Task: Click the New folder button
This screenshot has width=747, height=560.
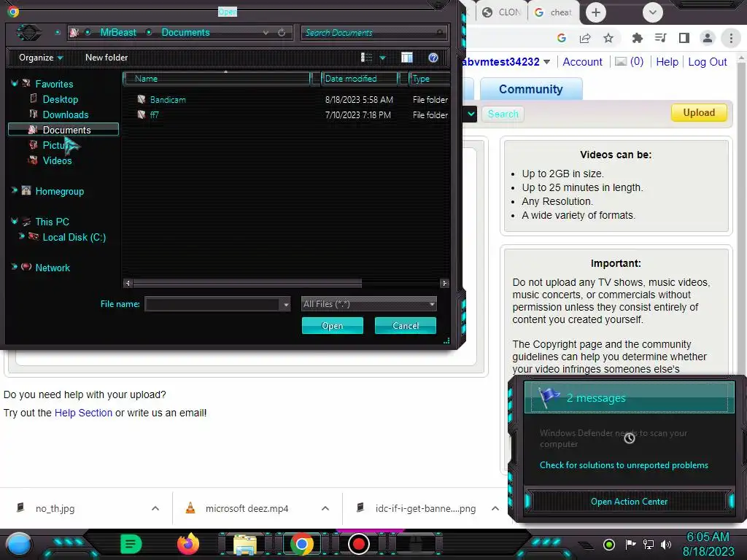Action: [107, 58]
